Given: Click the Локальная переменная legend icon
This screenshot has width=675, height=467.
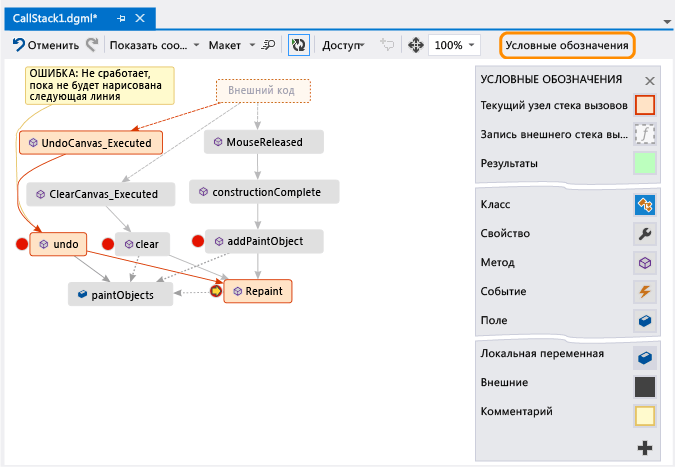Looking at the screenshot, I should coord(644,358).
